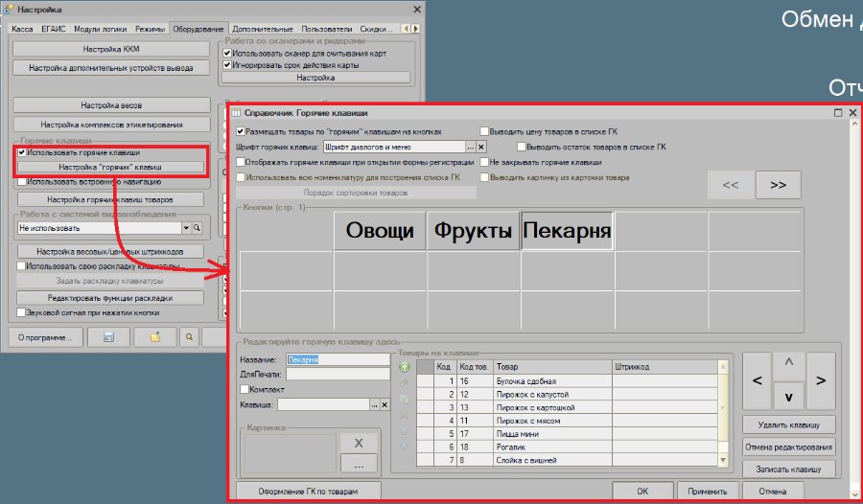
Task: Tick the 'Комплект' checkbox
Action: pyautogui.click(x=245, y=389)
